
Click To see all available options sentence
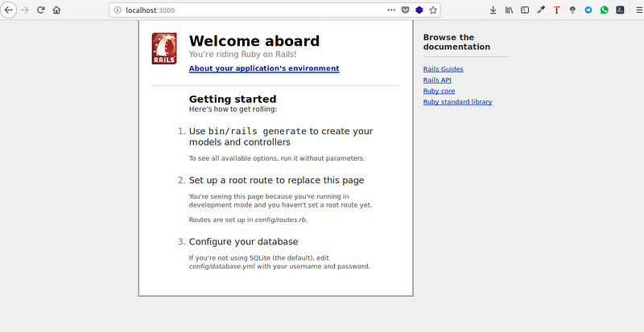277,158
